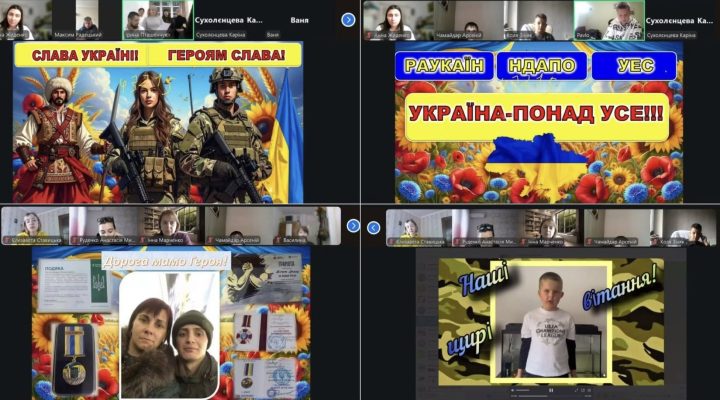The width and height of the screenshot is (720, 400).
Task: Click the Дорога мамо Героя! heading
Action: pos(165,262)
